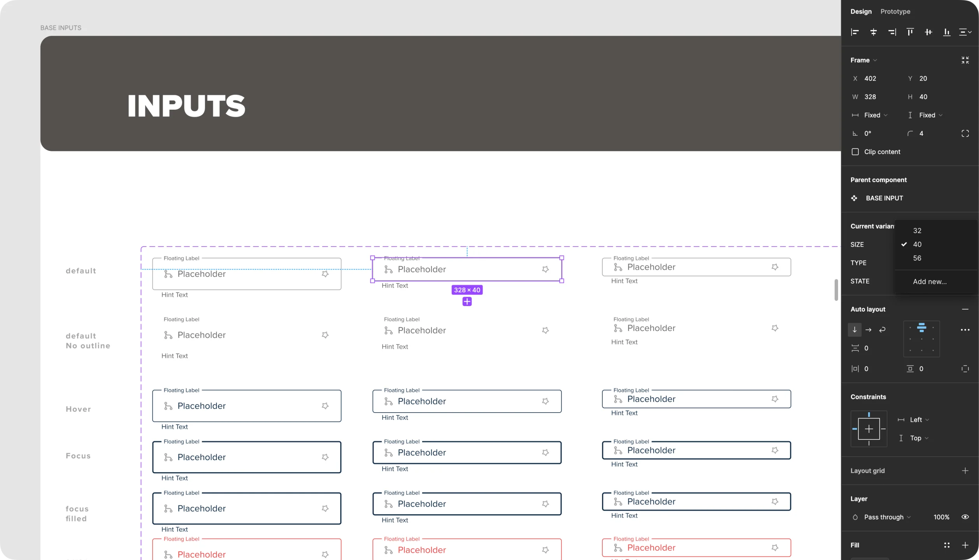Click the align bottom icon
The image size is (979, 560).
pos(947,32)
